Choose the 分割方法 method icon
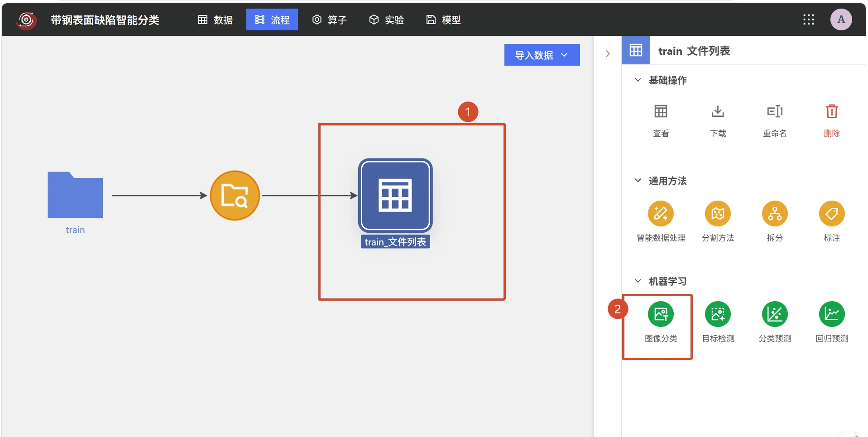The height and width of the screenshot is (437, 868). [718, 213]
